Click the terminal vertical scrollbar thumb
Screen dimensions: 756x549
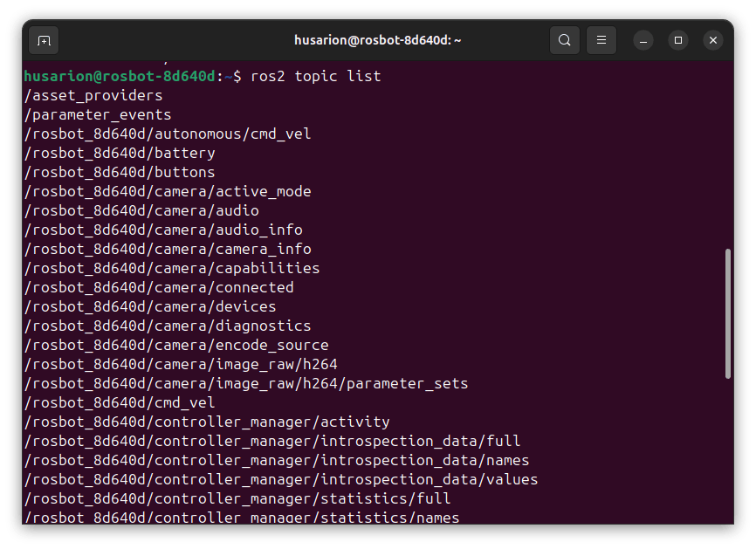(727, 314)
